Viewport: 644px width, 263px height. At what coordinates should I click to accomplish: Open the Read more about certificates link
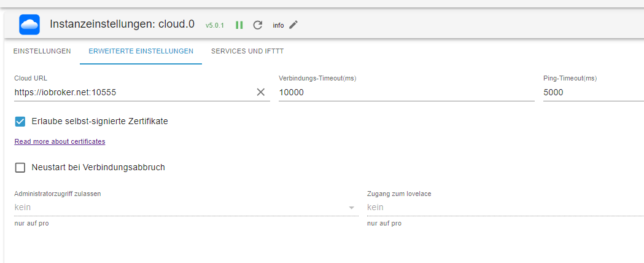coord(60,141)
